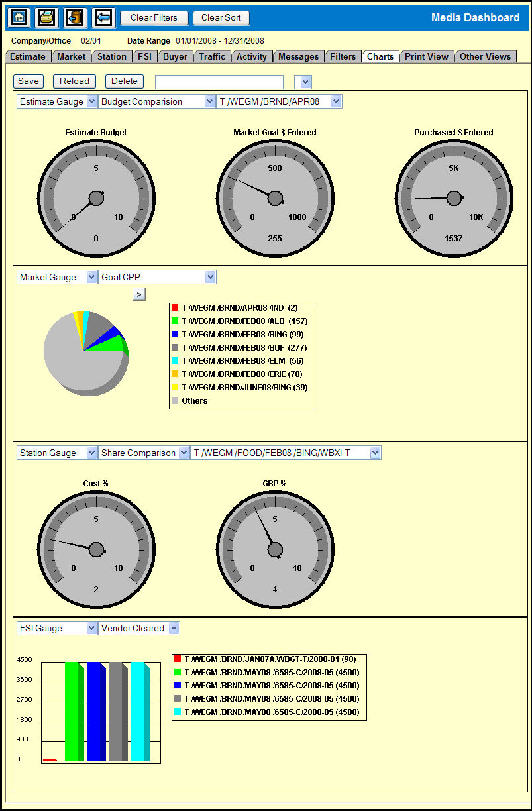Click the chart name text field

[x=219, y=81]
